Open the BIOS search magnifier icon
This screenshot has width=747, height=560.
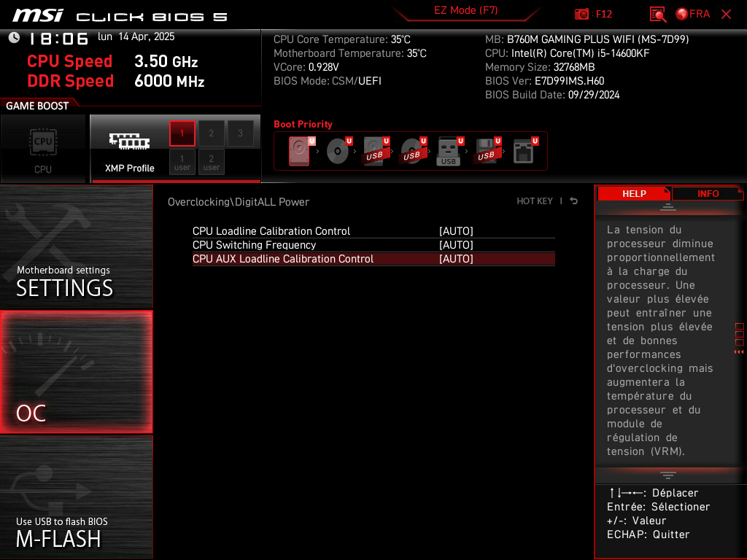pyautogui.click(x=658, y=15)
